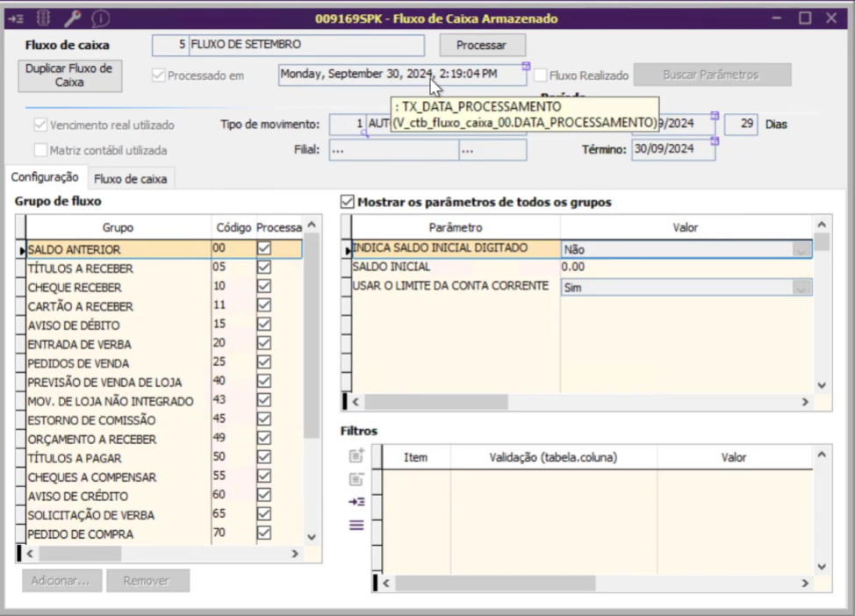
Task: Toggle Processa checkbox for CHEQUE RECEBER
Action: coord(264,286)
